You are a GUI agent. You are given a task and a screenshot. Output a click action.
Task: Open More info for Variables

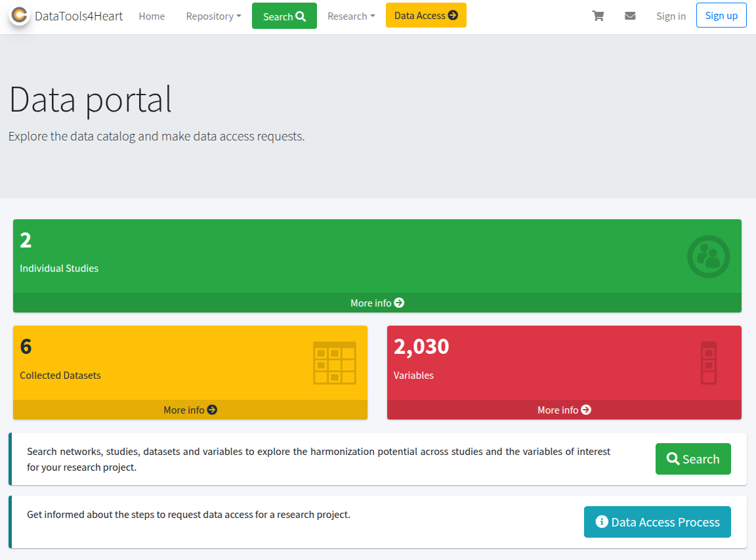click(x=564, y=410)
